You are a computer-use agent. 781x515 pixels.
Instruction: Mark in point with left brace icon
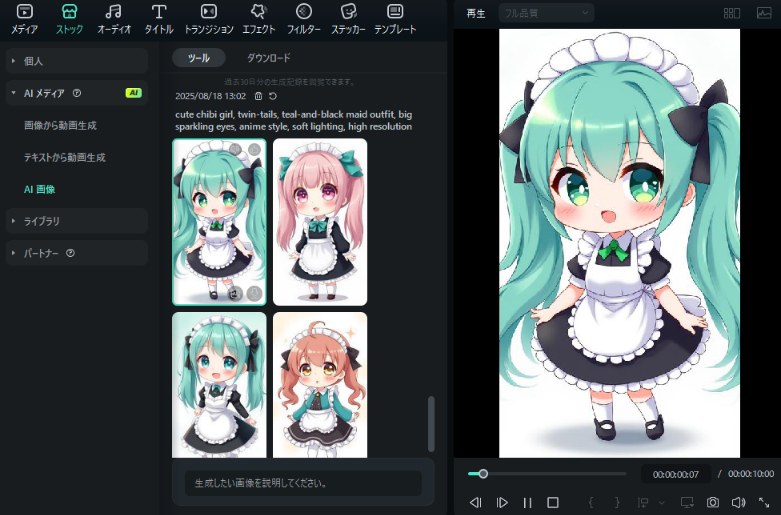[591, 503]
